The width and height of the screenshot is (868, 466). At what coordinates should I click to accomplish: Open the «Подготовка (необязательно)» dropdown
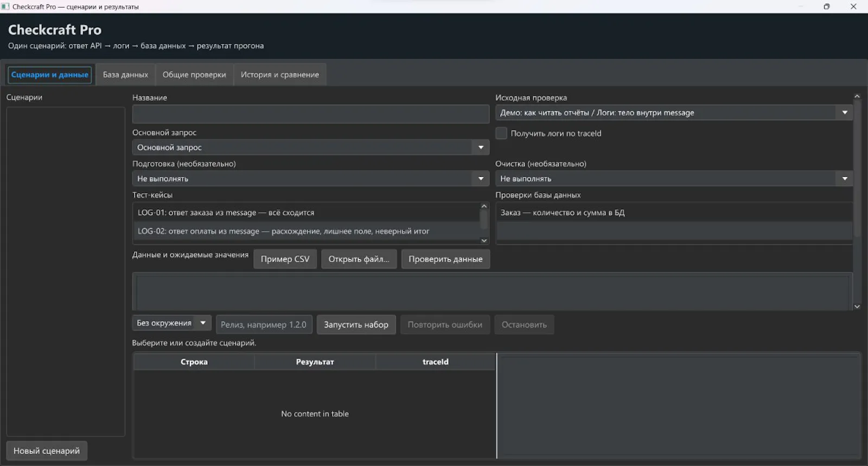311,178
